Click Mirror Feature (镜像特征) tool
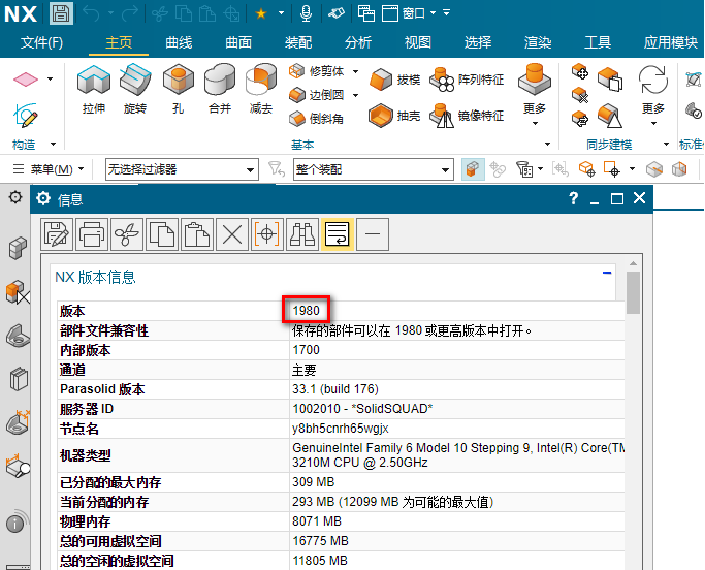 tap(467, 116)
